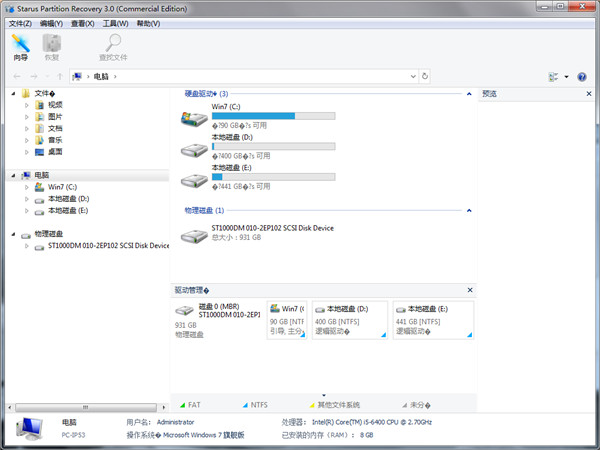Click 本地磁盘 (D:) usage bar
The image size is (600, 450).
[274, 146]
